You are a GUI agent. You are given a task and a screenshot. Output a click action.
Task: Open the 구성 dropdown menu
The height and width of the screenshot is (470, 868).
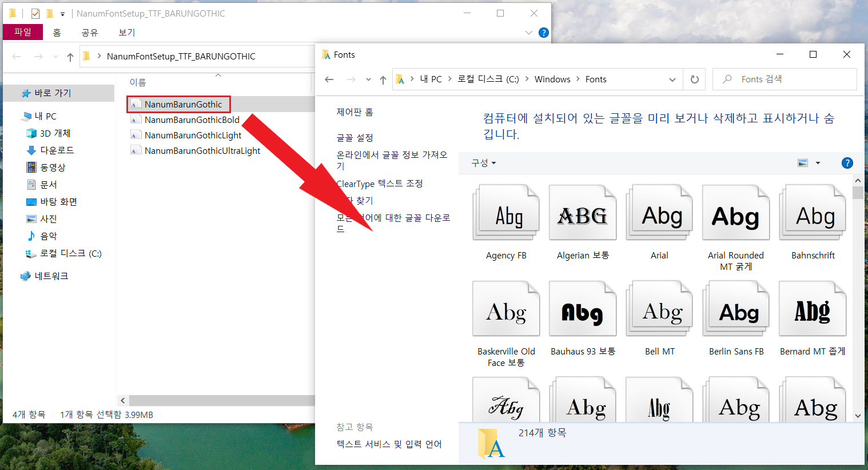[x=484, y=163]
